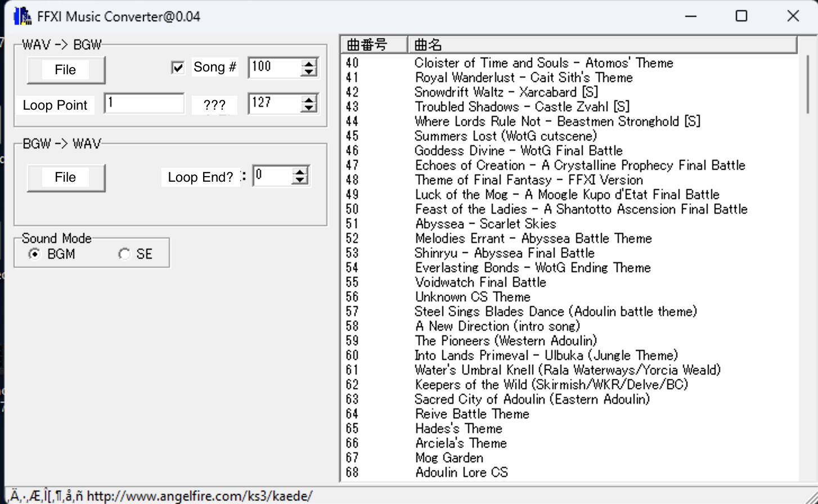Increase the Loop End value
Image resolution: width=818 pixels, height=504 pixels.
click(300, 172)
